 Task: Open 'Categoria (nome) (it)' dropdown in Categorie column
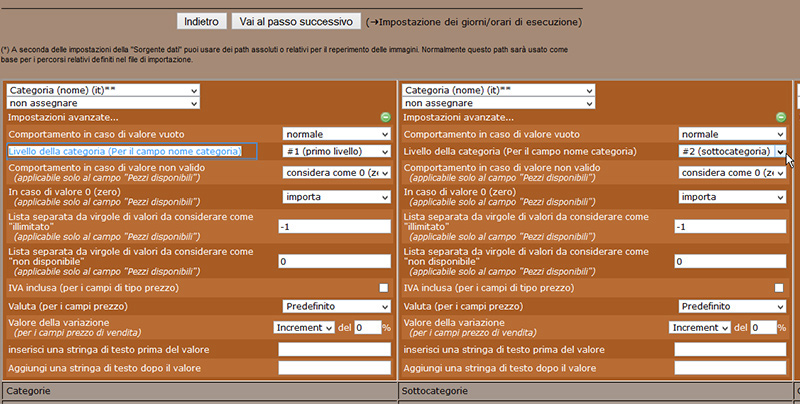click(x=104, y=90)
